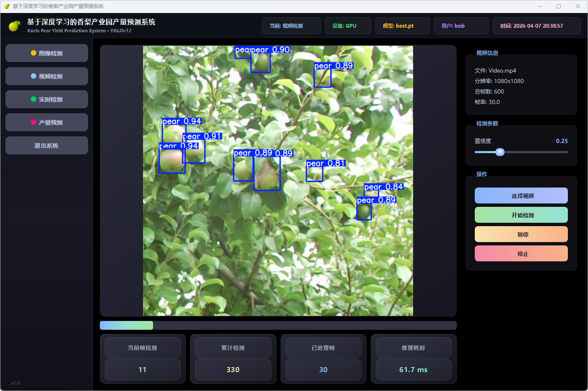The height and width of the screenshot is (391, 588).
Task: Switch to the 实时检测 page
Action: 47,99
